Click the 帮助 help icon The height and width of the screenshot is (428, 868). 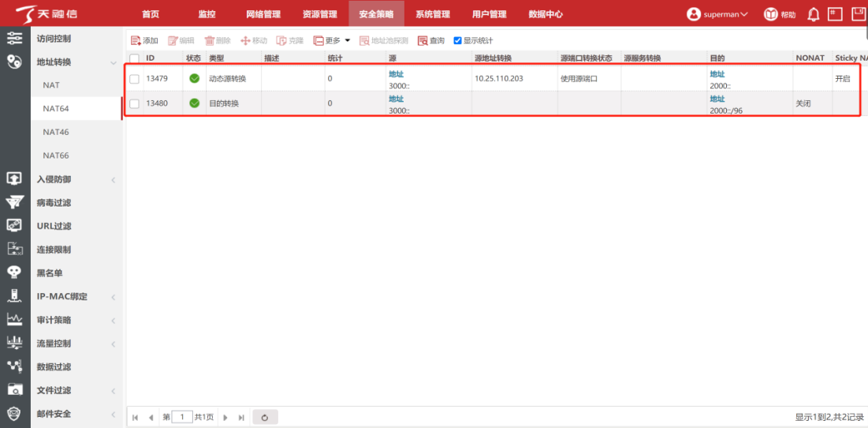click(x=770, y=14)
